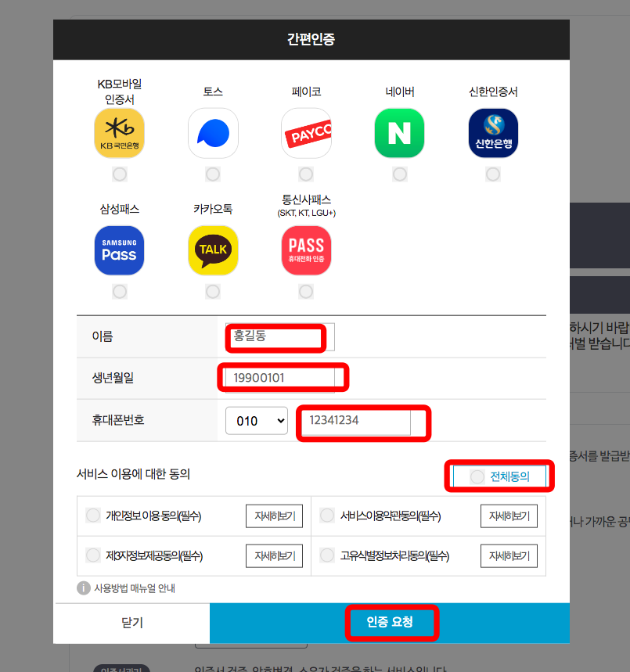Click the KakaoTalk TALK icon
This screenshot has width=630, height=672.
[x=213, y=250]
